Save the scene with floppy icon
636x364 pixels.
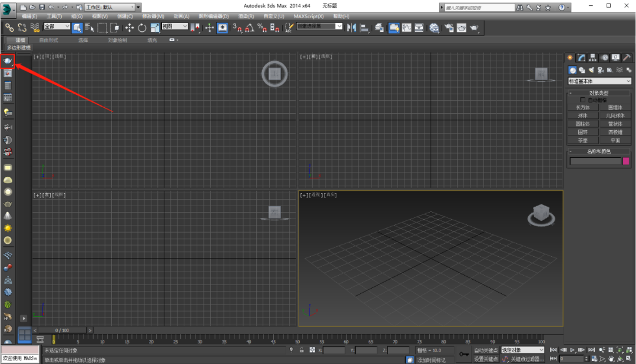pyautogui.click(x=41, y=7)
